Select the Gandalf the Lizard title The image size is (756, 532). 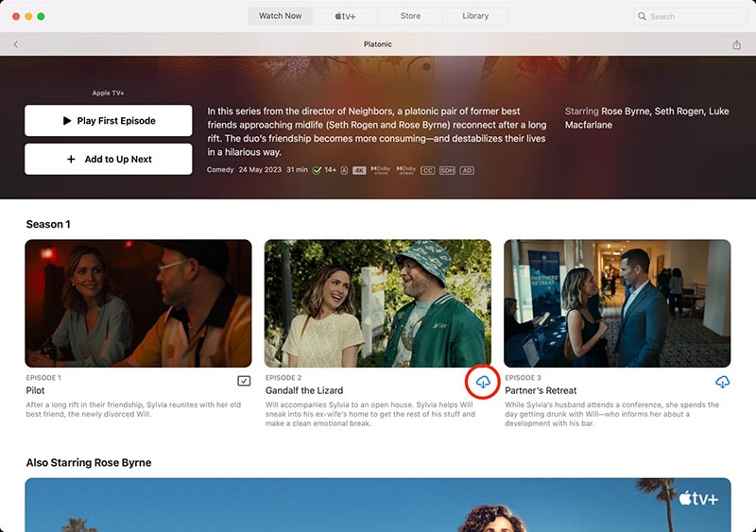(304, 390)
